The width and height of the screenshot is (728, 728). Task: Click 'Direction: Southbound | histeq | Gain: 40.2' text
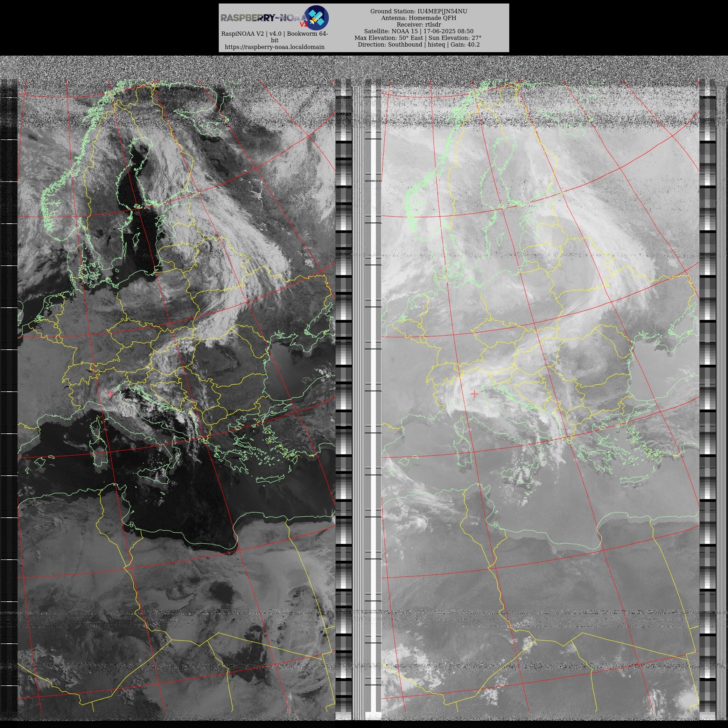click(x=419, y=44)
